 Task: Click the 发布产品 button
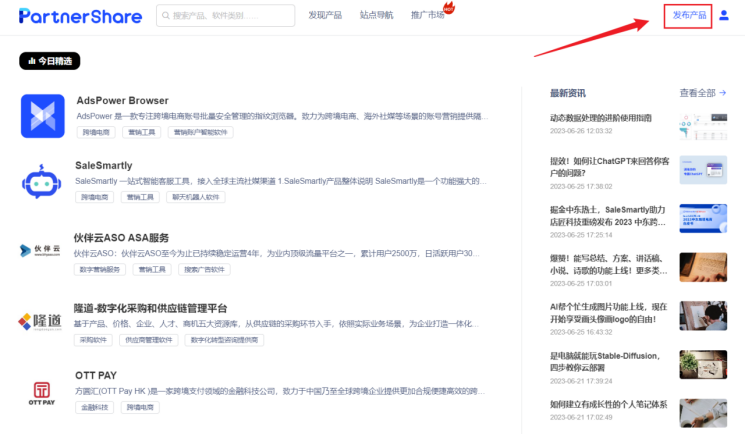[688, 16]
